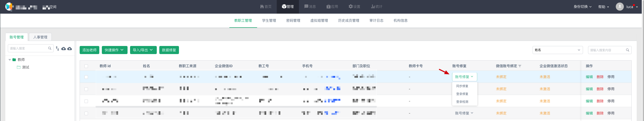The width and height of the screenshot is (644, 121).
Task: Click 删除 in the second row
Action: (600, 89)
